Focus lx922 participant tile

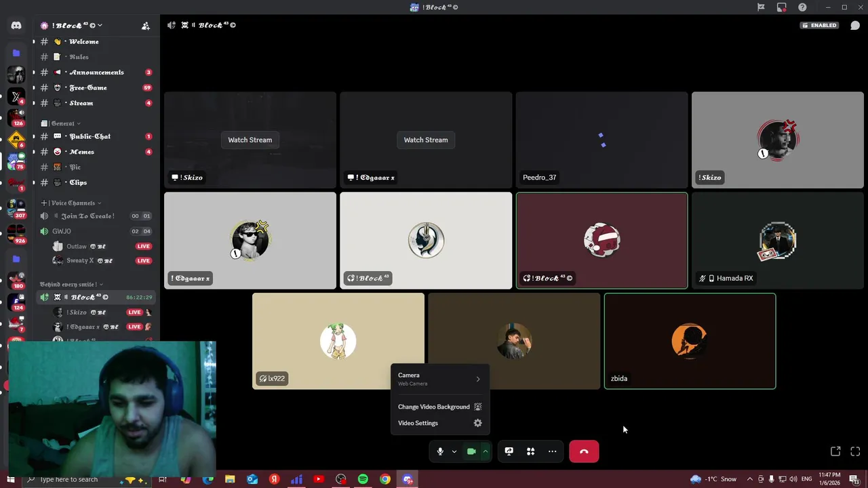[x=338, y=341]
